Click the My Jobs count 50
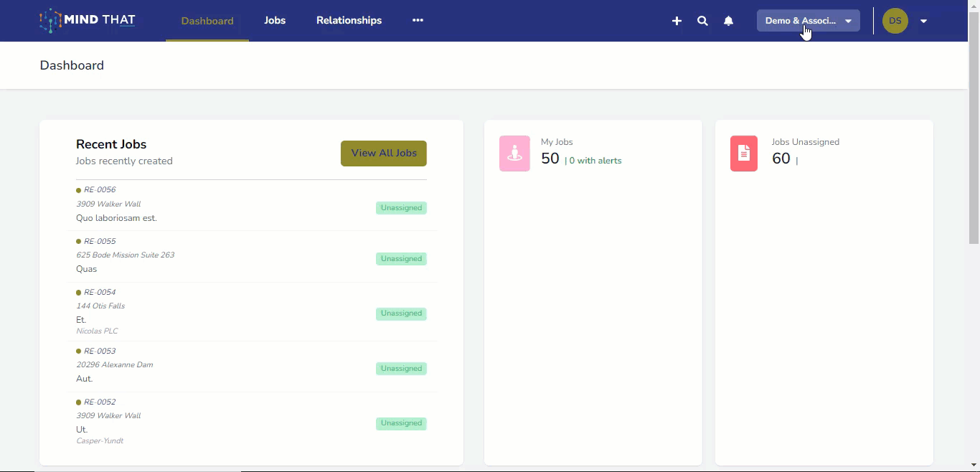The width and height of the screenshot is (980, 472). [x=550, y=159]
